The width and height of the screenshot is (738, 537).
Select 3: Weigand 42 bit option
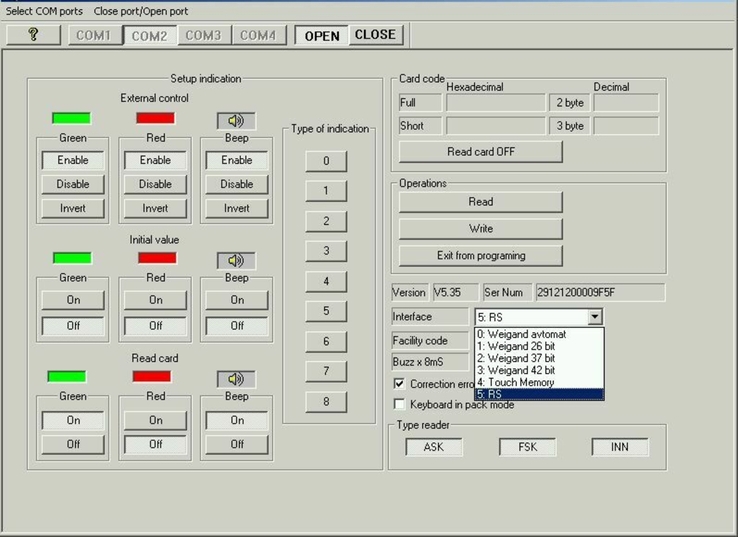pos(539,370)
